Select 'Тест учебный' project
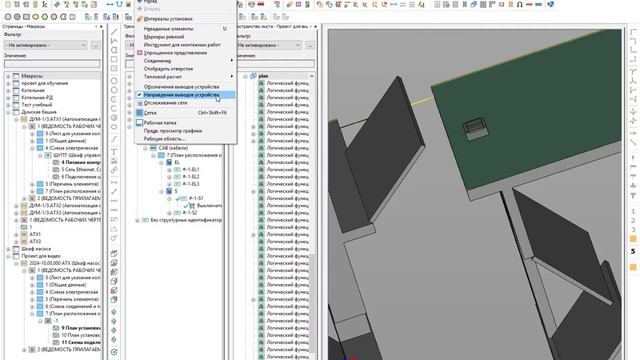 (37, 104)
